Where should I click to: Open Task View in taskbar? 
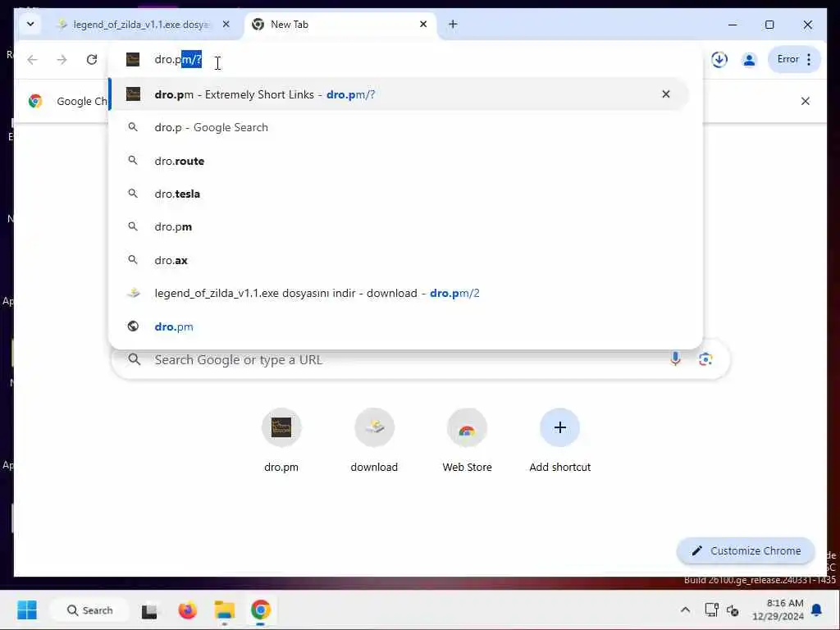149,610
